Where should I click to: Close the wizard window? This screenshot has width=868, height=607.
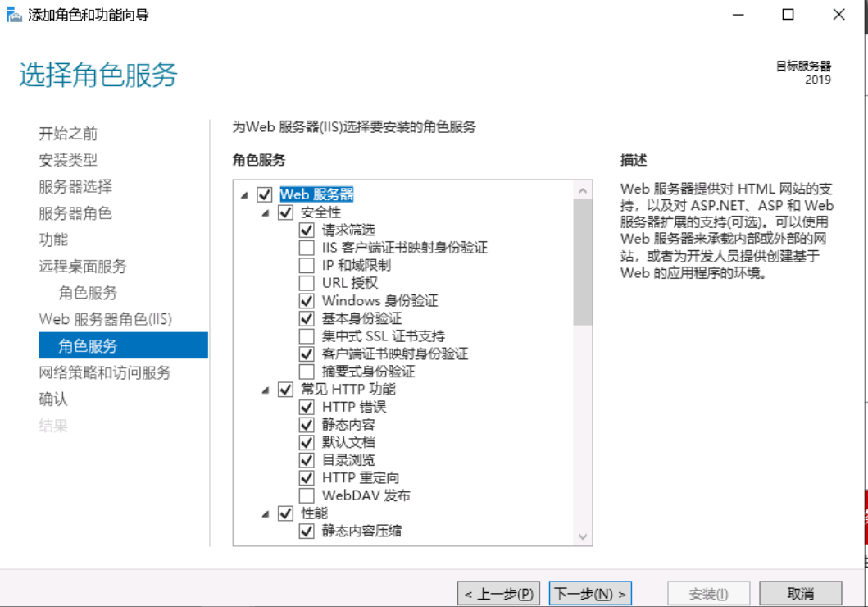838,15
